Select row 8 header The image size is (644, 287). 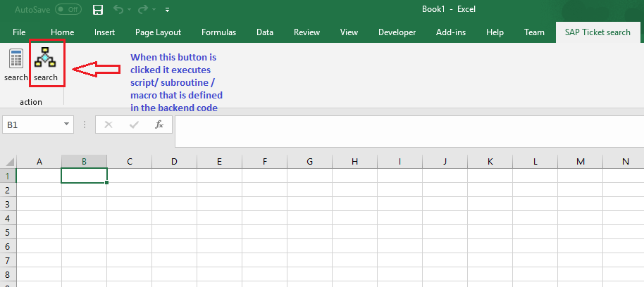pos(8,274)
